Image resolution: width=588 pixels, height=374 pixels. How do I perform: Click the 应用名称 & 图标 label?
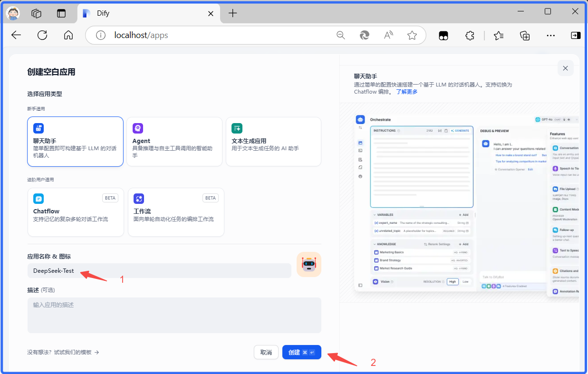pos(49,257)
